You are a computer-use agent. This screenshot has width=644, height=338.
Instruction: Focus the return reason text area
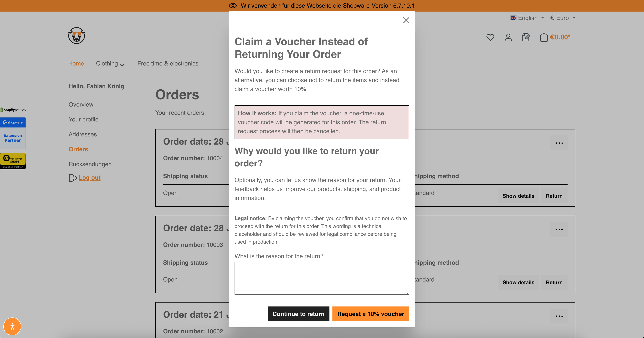click(x=321, y=278)
